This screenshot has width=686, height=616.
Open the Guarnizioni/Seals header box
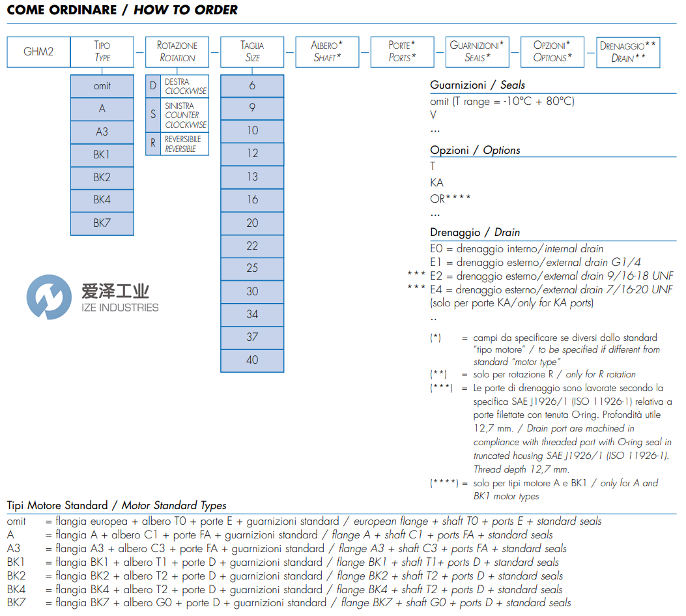coord(477,51)
